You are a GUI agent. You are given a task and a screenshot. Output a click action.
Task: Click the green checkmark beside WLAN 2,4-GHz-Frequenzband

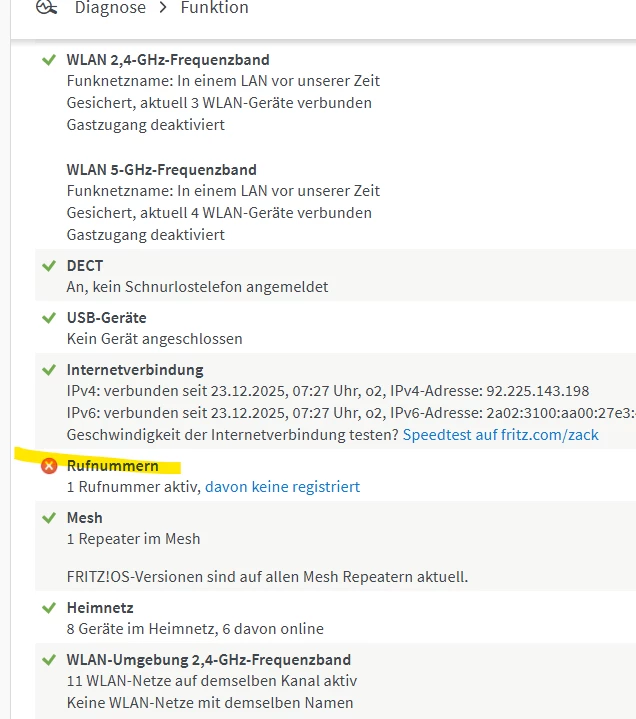click(48, 60)
